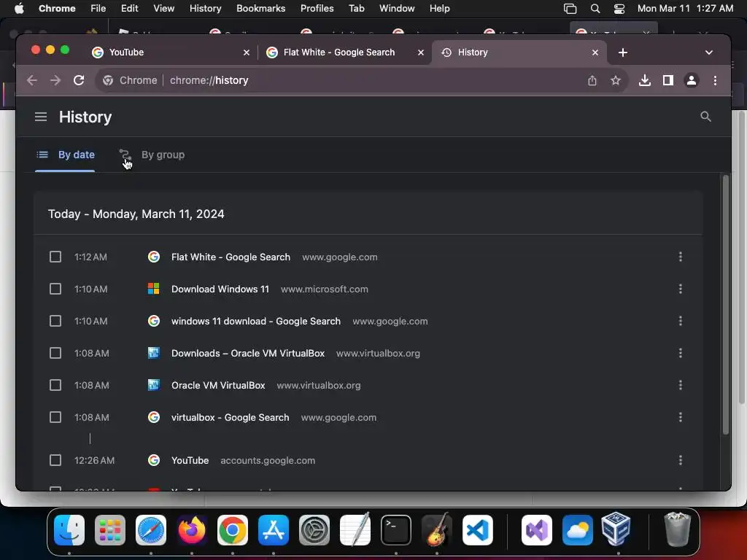Open the macOS Control Center icon
This screenshot has width=747, height=560.
coord(619,8)
